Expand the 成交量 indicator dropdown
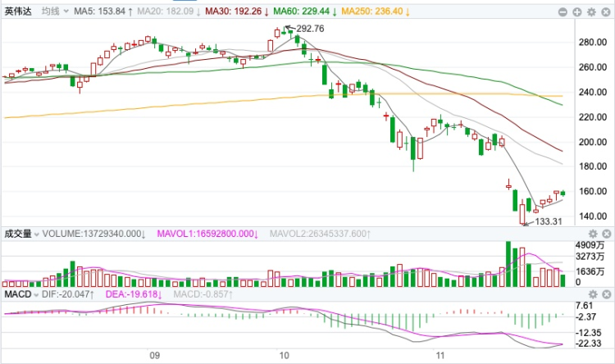Image resolution: width=615 pixels, height=364 pixels. coord(36,234)
